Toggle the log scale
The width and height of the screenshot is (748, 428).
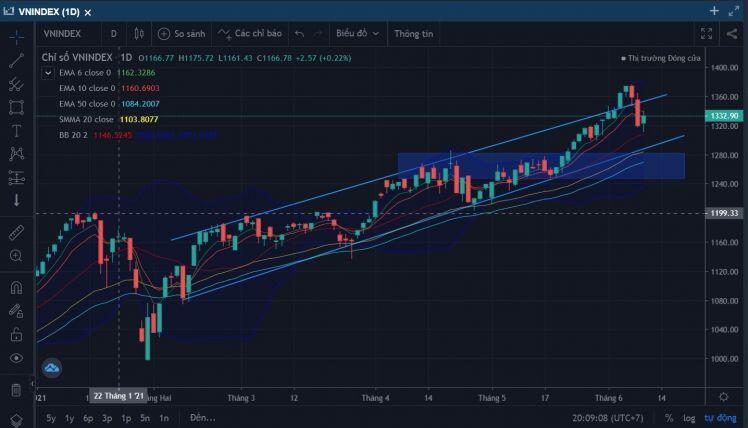click(689, 418)
